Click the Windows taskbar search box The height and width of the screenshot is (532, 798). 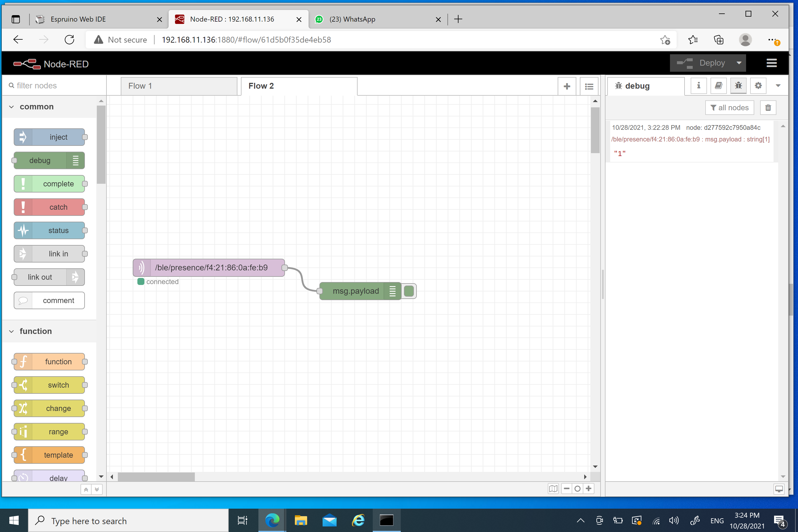[x=128, y=520]
